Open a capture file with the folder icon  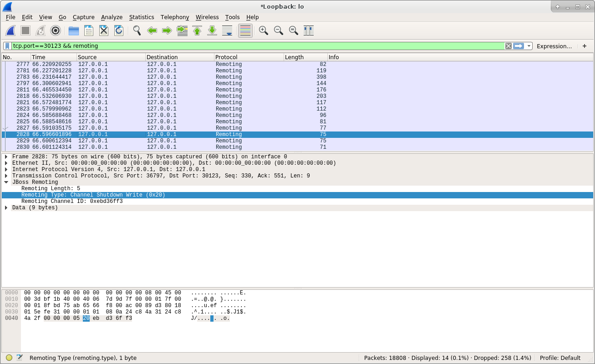tap(74, 30)
